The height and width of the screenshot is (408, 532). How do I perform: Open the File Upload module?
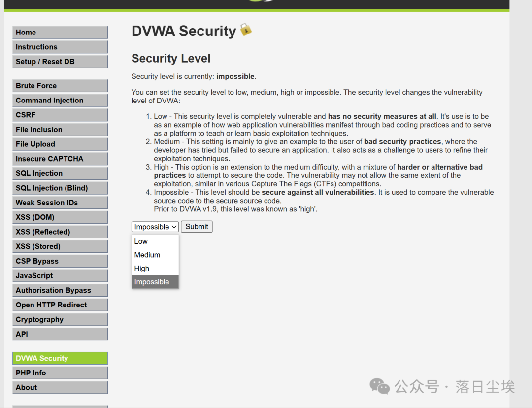point(60,144)
